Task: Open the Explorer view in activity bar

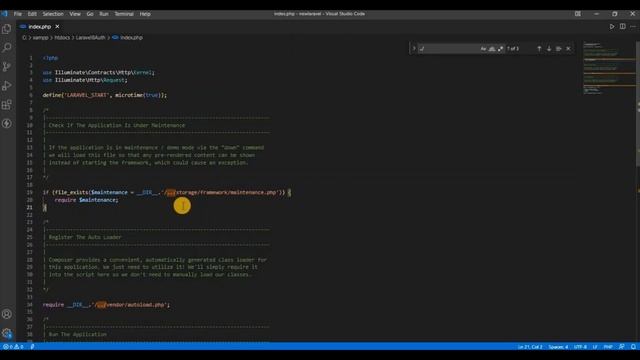Action: pos(7,29)
